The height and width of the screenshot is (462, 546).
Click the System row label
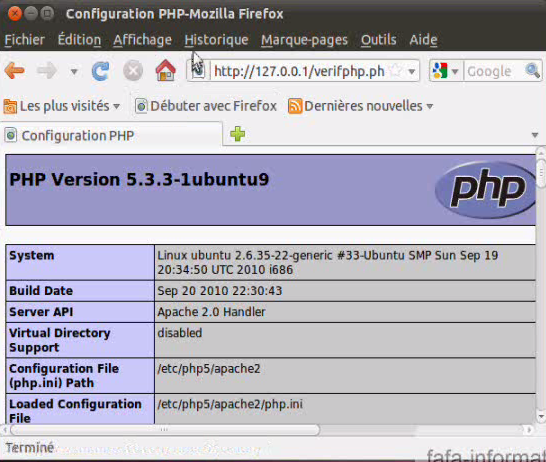pos(32,256)
